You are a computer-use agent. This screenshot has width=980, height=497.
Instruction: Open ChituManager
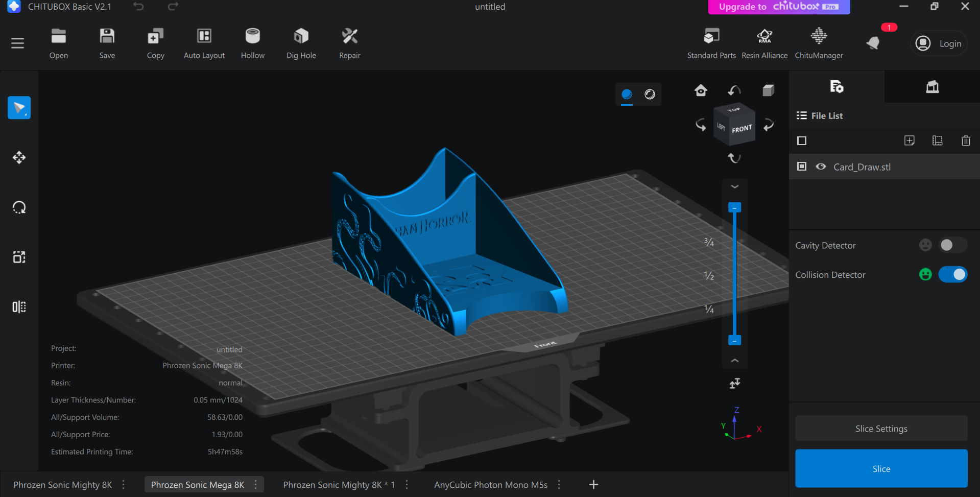coord(819,43)
